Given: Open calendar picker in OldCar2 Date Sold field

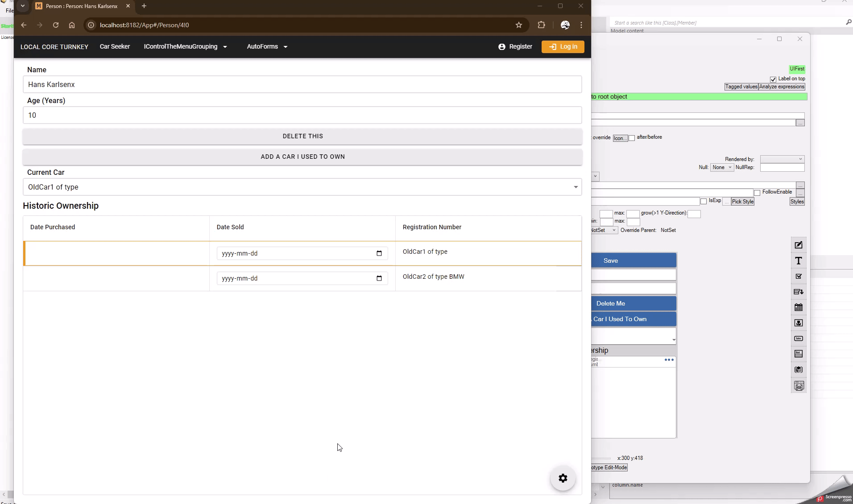Looking at the screenshot, I should 379,278.
